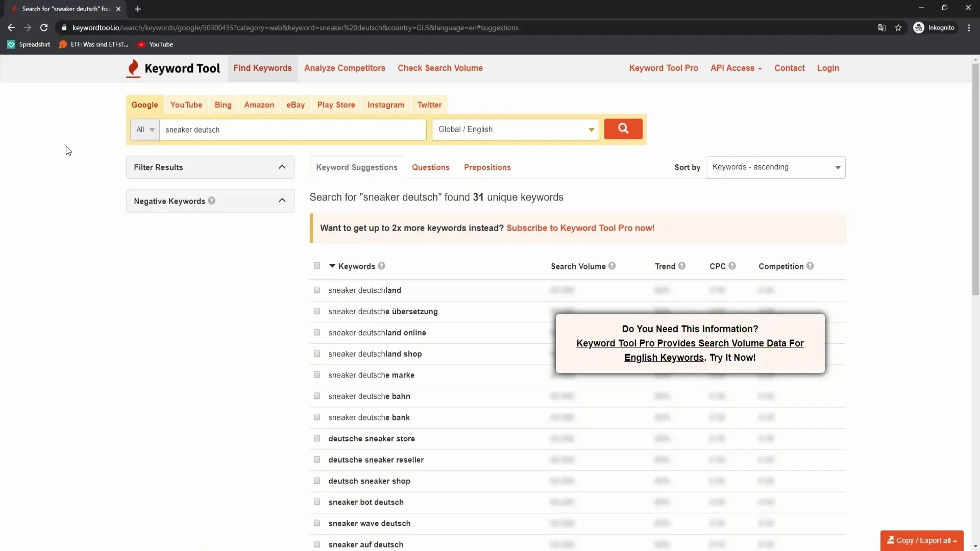The image size is (980, 551).
Task: Check "sneaker deutsche marke" checkbox
Action: [x=317, y=374]
